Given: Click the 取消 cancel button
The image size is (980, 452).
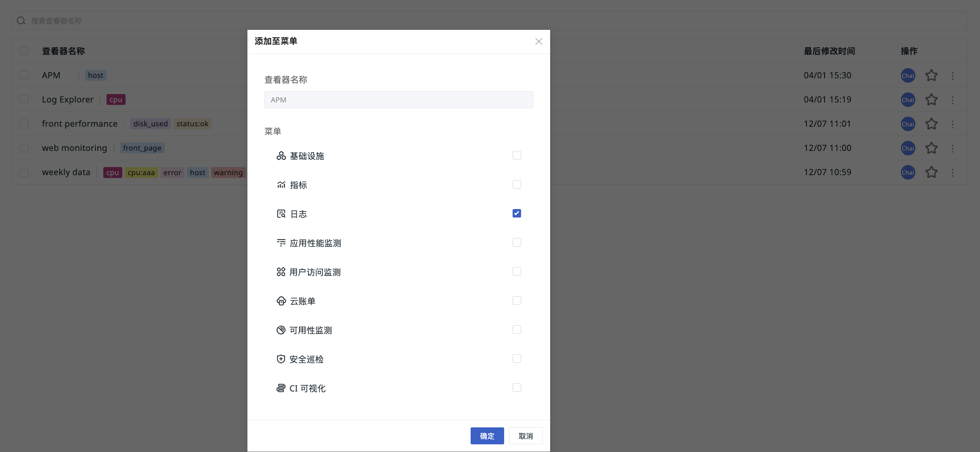Looking at the screenshot, I should tap(526, 436).
